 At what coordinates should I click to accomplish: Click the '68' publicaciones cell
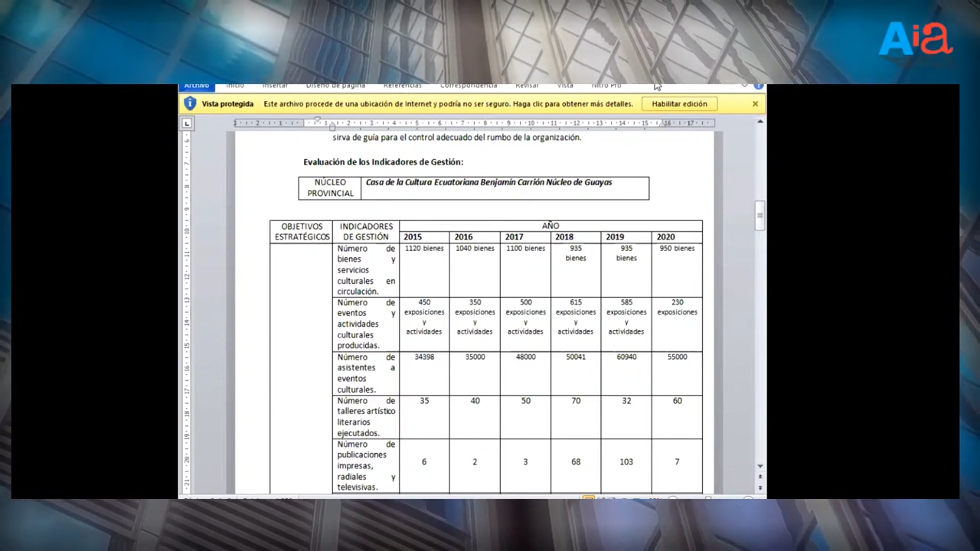(x=576, y=465)
